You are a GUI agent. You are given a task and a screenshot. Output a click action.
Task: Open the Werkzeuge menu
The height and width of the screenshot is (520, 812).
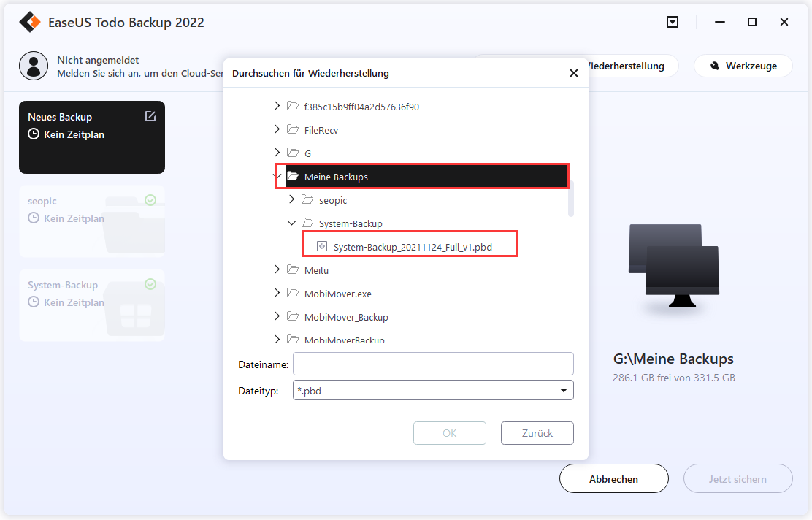click(743, 66)
